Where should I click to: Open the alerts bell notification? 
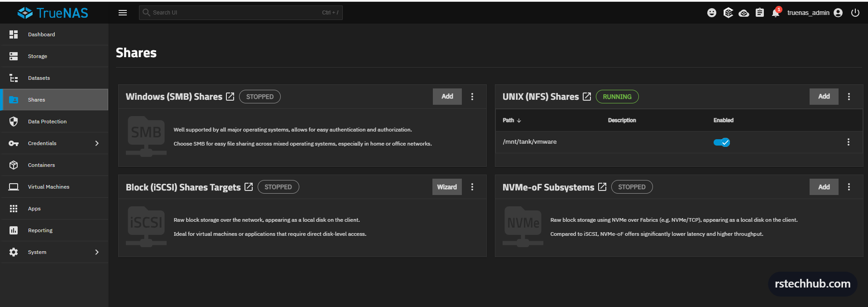(776, 12)
